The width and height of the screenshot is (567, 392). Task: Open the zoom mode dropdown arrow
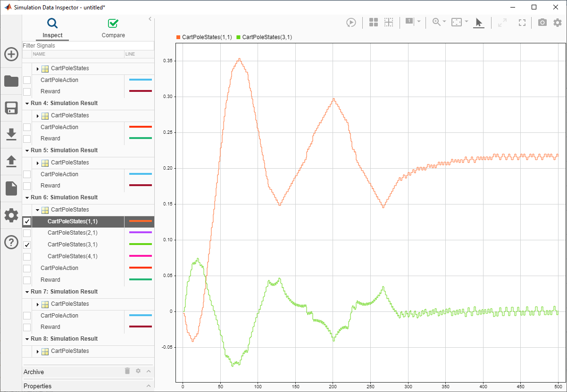[x=444, y=22]
